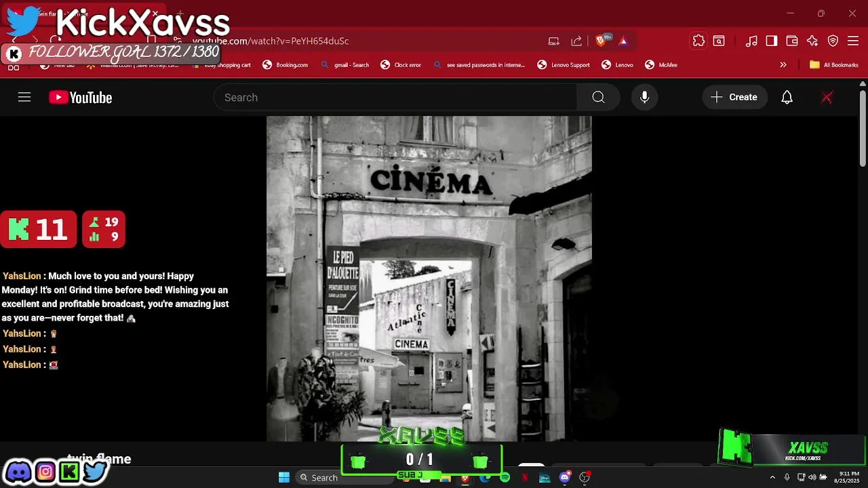Open the Brave Shields lion icon

[601, 41]
